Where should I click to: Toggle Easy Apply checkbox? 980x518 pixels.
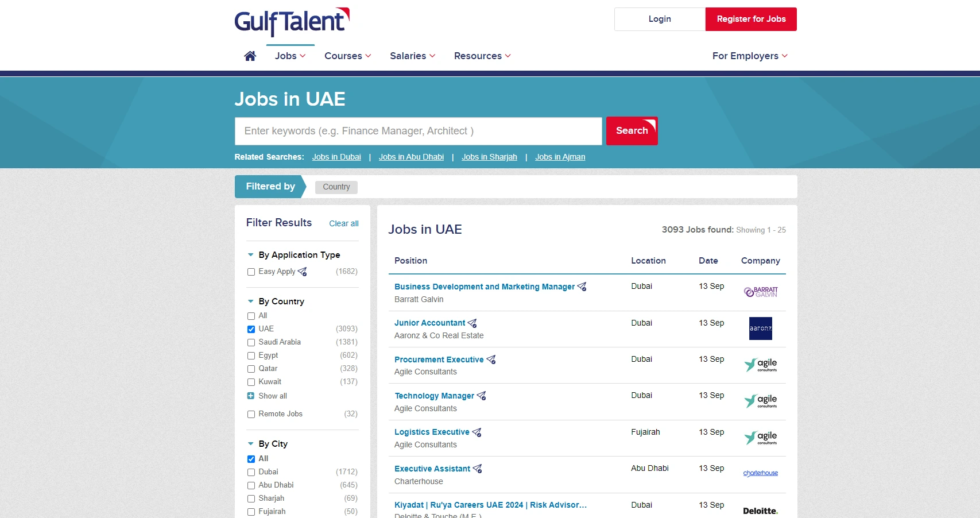click(251, 272)
